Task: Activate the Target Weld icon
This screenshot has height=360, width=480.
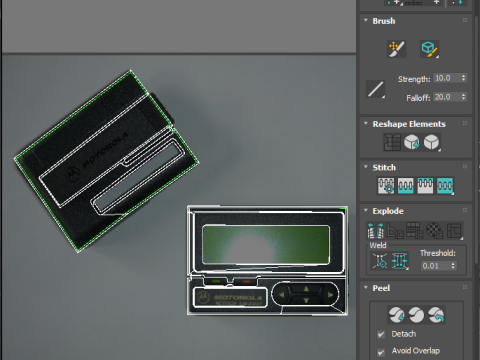Action: [380, 261]
